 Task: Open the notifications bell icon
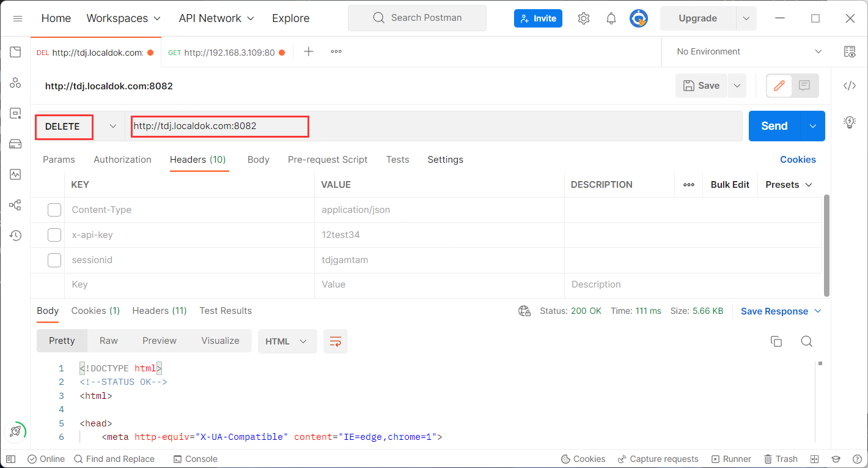click(x=611, y=18)
